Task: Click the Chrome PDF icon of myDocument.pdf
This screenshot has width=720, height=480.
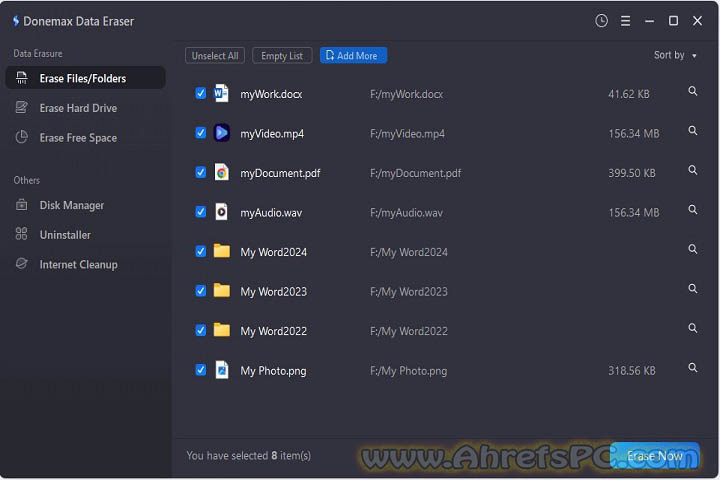Action: coord(221,172)
